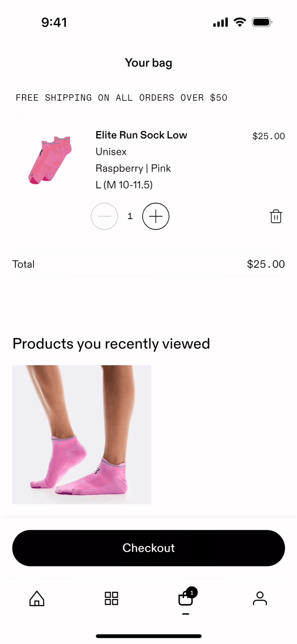The width and height of the screenshot is (297, 644).
Task: View the recently viewed pink socks product
Action: (82, 434)
